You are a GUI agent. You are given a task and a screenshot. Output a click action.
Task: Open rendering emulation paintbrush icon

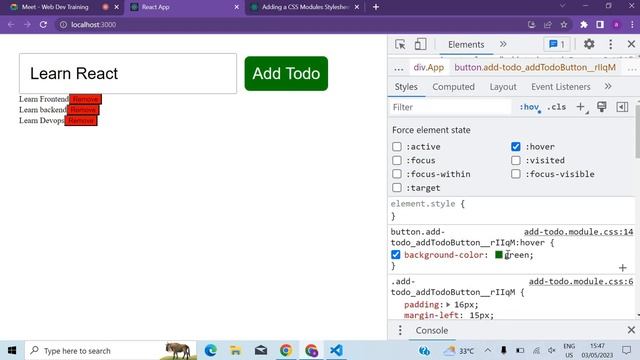tap(602, 107)
